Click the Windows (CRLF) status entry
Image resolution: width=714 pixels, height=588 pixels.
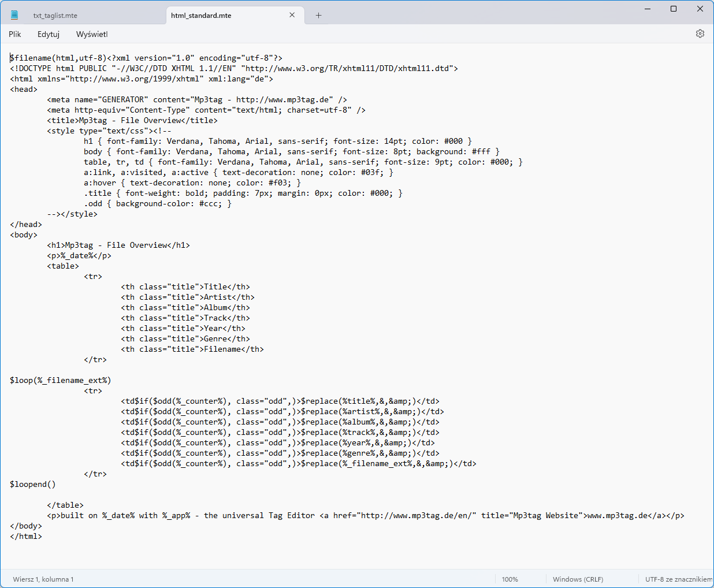(578, 579)
